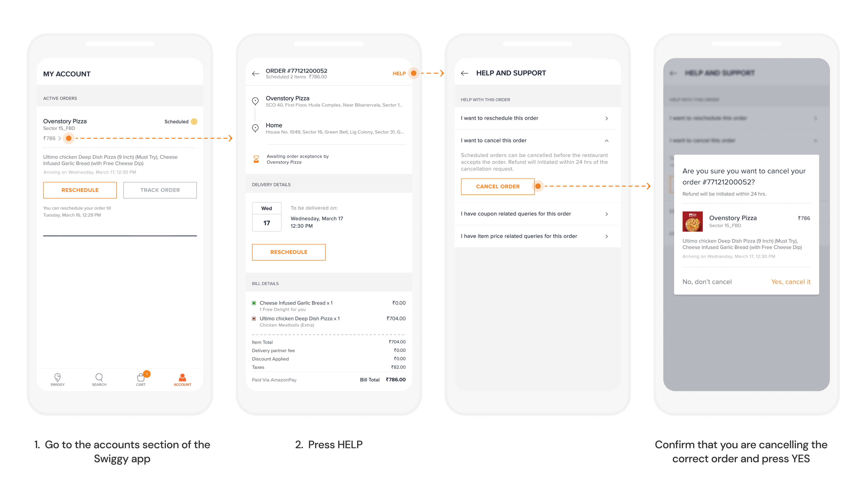Tap the scheduled order clock icon
The height and width of the screenshot is (488, 868).
[194, 122]
